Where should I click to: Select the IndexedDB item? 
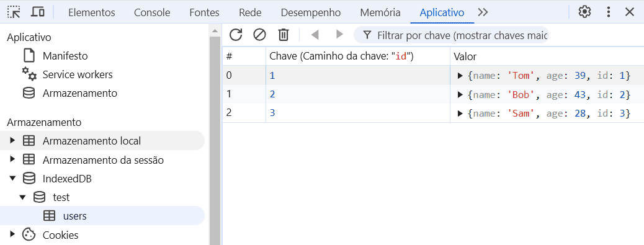pyautogui.click(x=67, y=179)
